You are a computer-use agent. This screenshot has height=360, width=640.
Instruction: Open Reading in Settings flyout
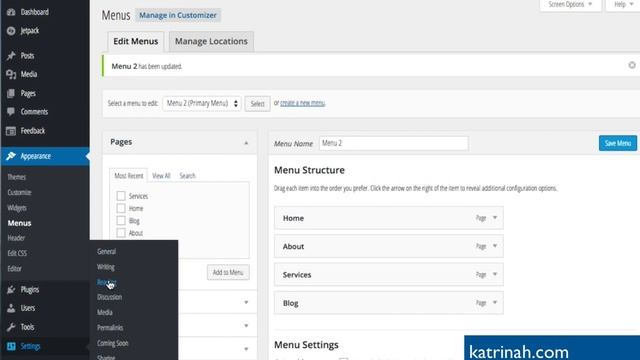[107, 282]
